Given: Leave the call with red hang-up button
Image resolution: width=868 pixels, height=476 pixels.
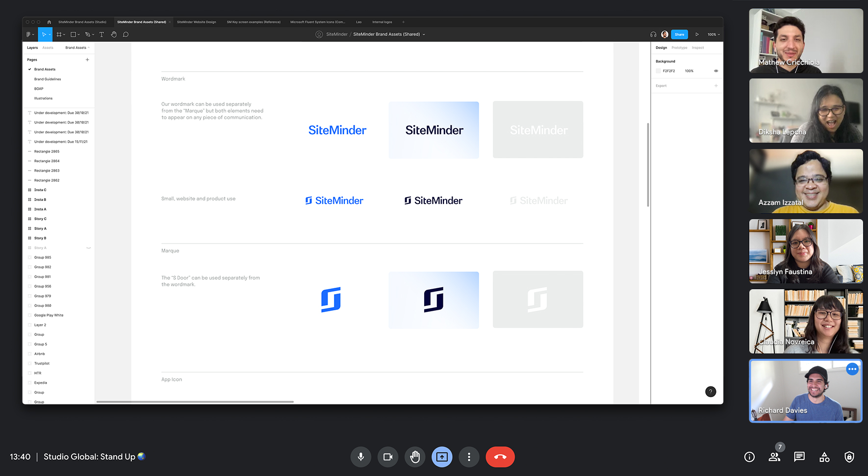Looking at the screenshot, I should 500,457.
